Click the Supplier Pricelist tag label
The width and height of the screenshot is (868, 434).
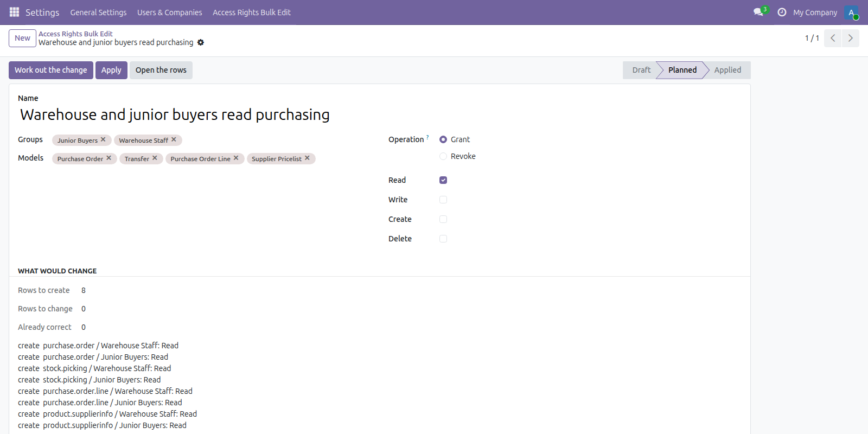coord(277,159)
